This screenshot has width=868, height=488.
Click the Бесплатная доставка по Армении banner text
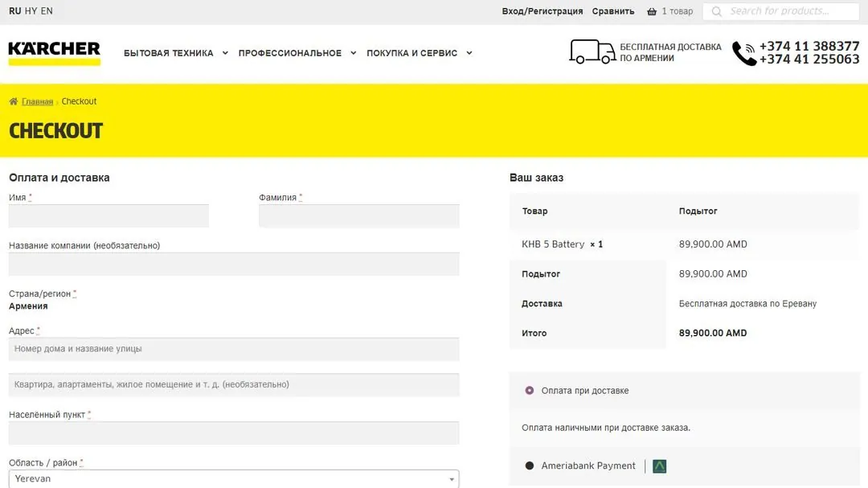pos(670,52)
